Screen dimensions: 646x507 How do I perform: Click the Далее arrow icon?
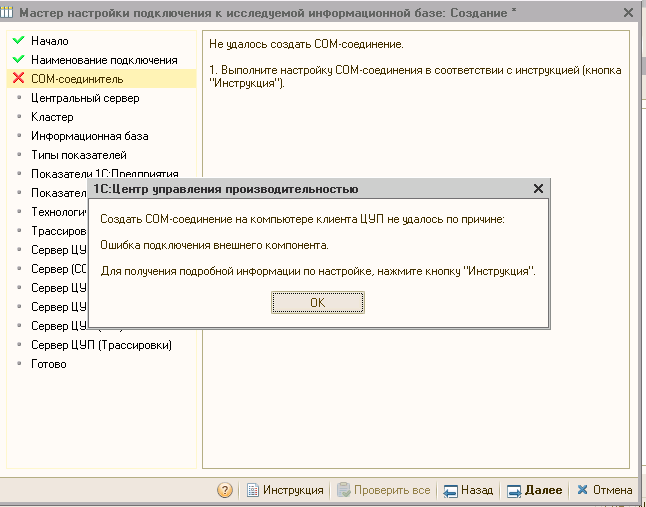(514, 491)
